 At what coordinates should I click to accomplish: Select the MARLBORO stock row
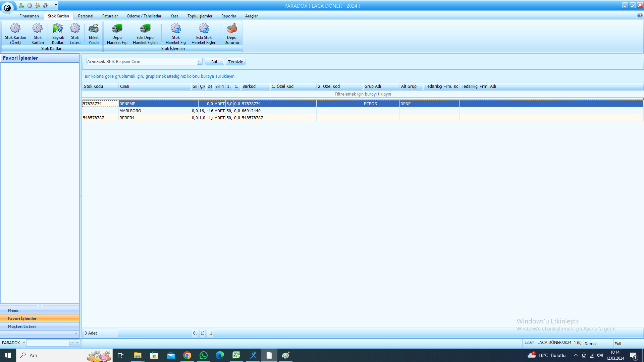pos(363,111)
